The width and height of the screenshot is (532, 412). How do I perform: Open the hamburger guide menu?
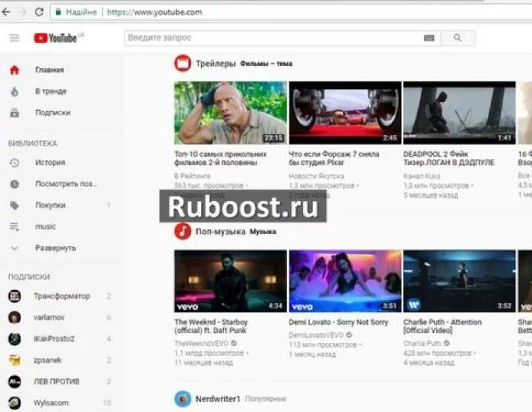[15, 38]
